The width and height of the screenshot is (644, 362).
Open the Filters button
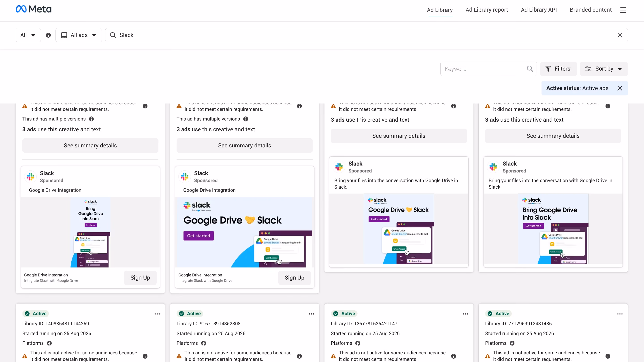(x=558, y=69)
